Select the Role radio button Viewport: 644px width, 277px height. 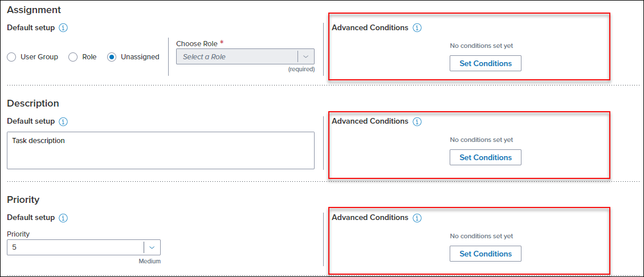[73, 57]
